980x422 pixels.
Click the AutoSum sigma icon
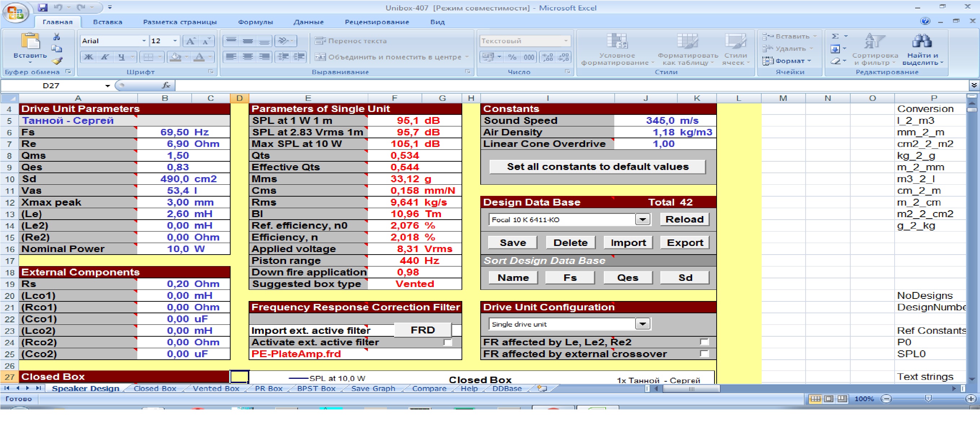pos(835,36)
